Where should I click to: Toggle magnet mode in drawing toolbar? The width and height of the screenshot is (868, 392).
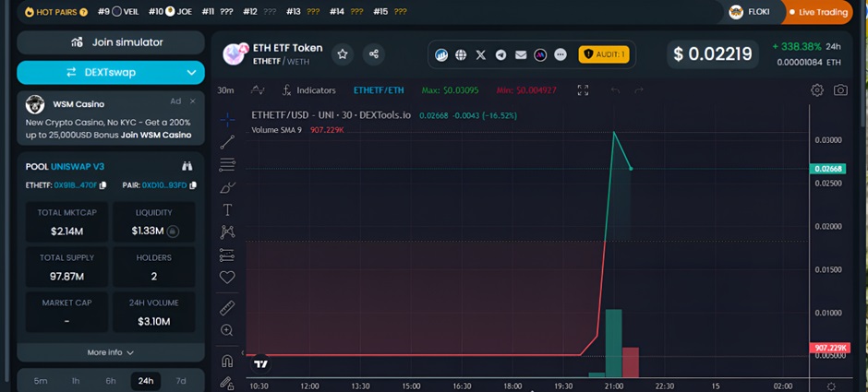click(227, 361)
